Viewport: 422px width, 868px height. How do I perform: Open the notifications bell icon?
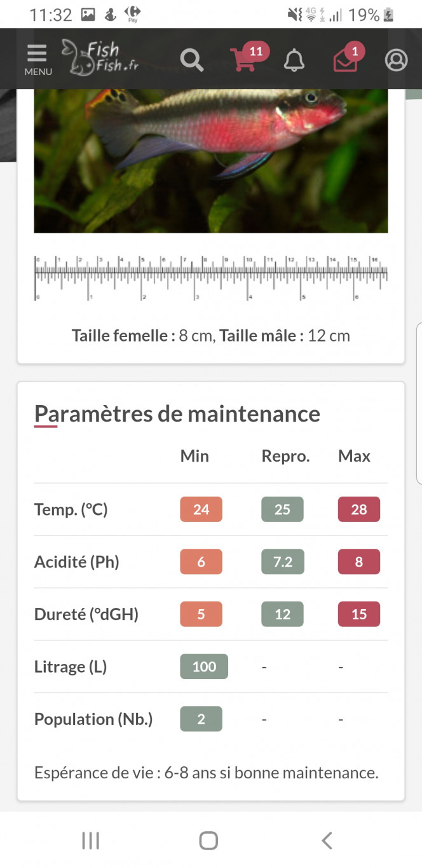(x=294, y=60)
